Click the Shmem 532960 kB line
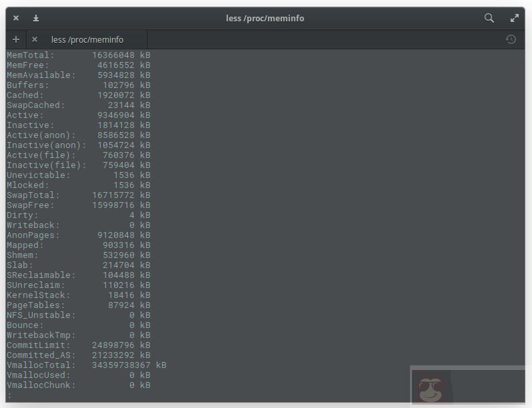This screenshot has height=408, width=532. pyautogui.click(x=79, y=255)
